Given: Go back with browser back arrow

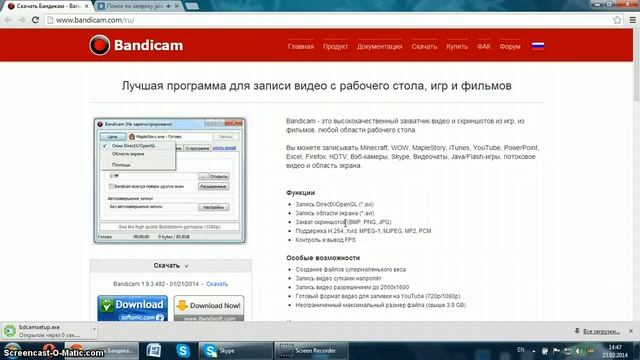Looking at the screenshot, I should 8,20.
